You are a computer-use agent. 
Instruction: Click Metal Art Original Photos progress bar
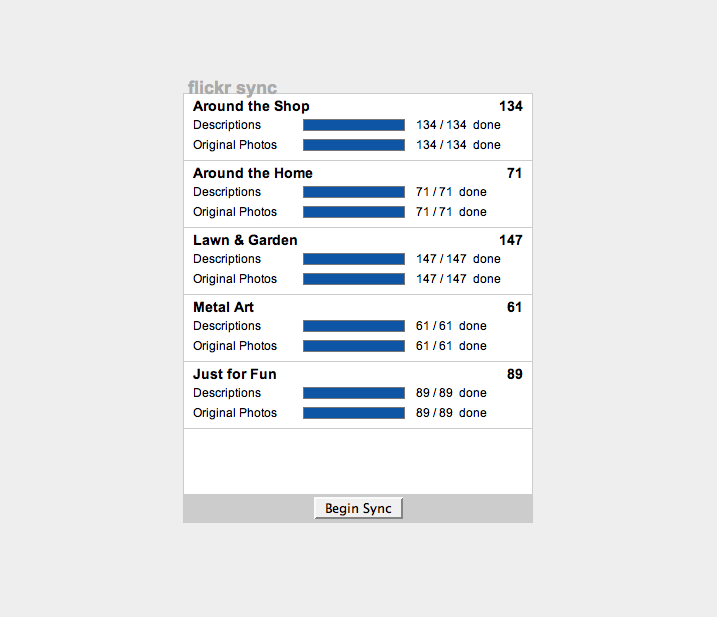(x=354, y=346)
